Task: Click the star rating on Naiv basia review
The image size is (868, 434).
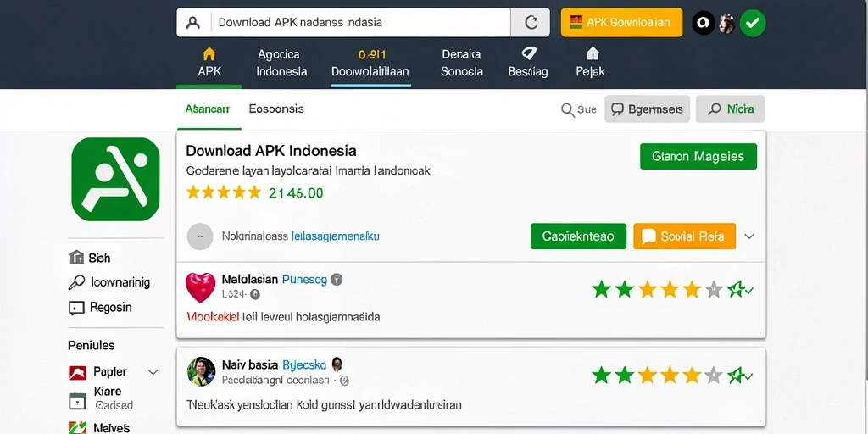Action: point(657,375)
